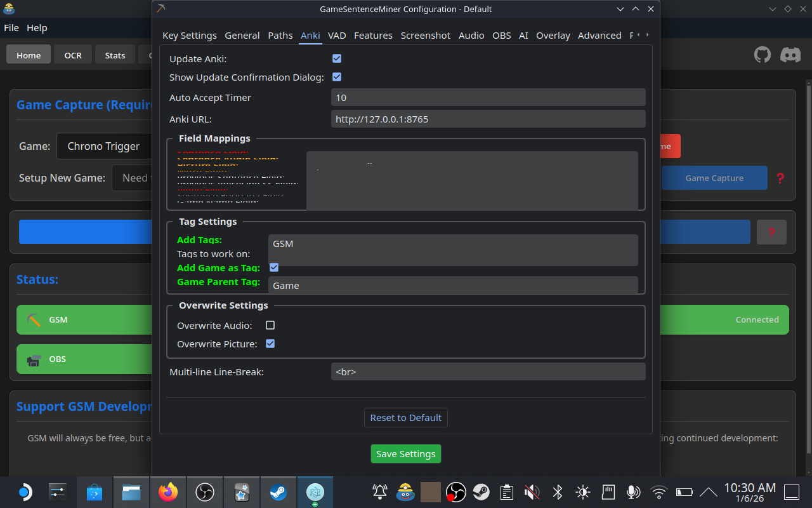812x508 pixels.
Task: Click Reset to Default
Action: [405, 417]
